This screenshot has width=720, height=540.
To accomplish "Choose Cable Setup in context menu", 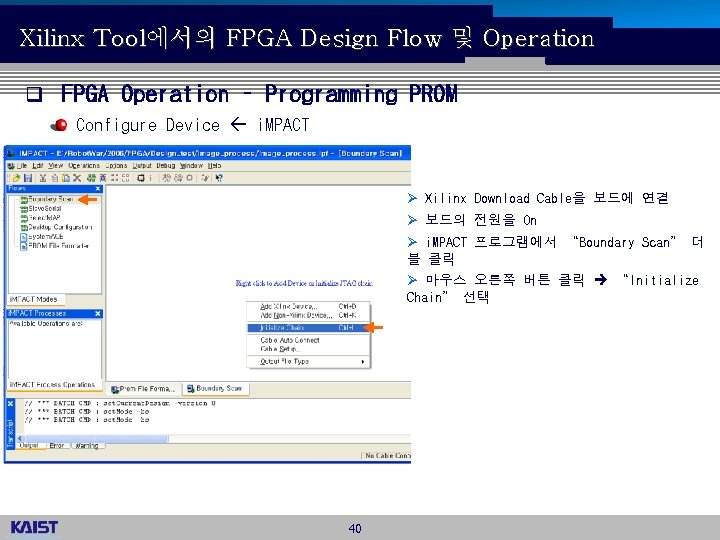I will coord(308,349).
